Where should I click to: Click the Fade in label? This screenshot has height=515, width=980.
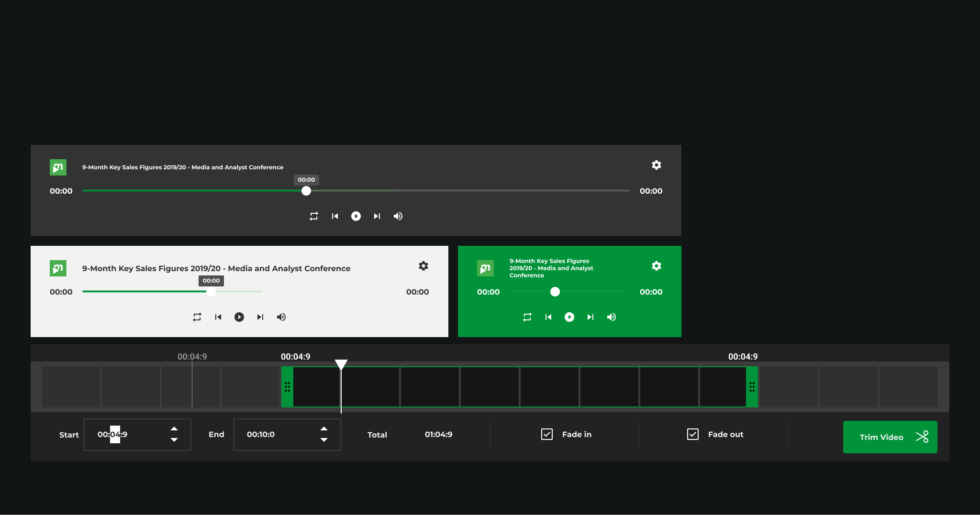coord(577,434)
